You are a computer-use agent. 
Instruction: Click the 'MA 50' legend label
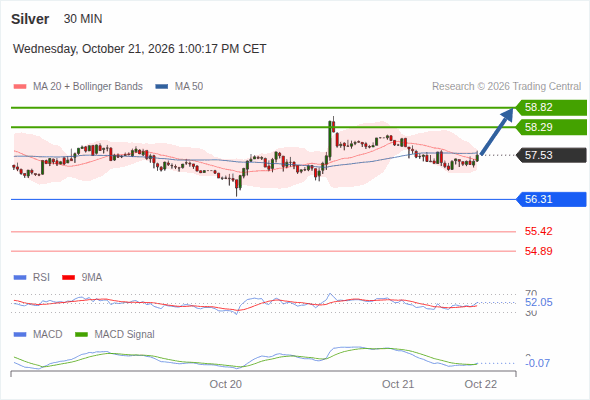pyautogui.click(x=189, y=87)
